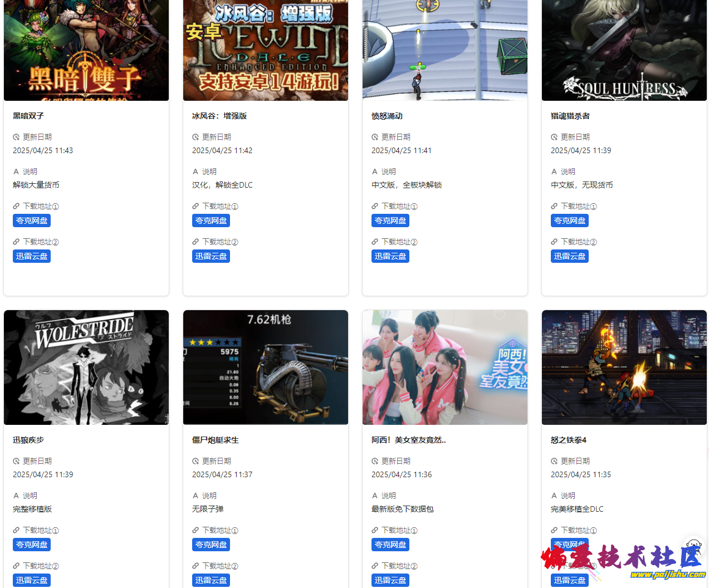Click the 7.62机枪 game cover thumbnail

point(266,367)
